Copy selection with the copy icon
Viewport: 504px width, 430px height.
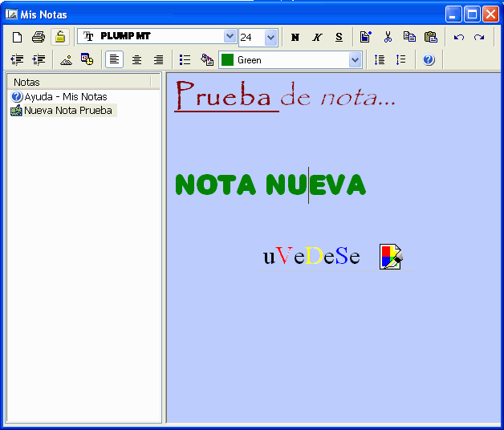click(409, 37)
